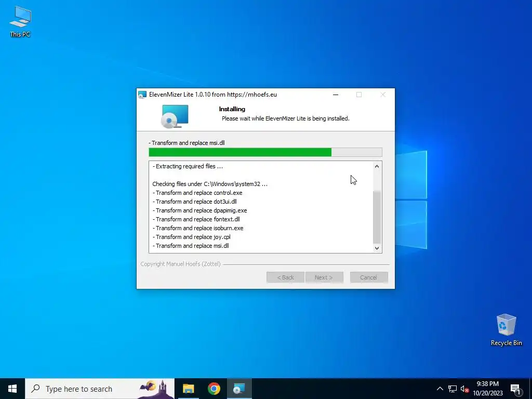532x399 pixels.
Task: Open File Explorer from the taskbar
Action: [x=188, y=389]
